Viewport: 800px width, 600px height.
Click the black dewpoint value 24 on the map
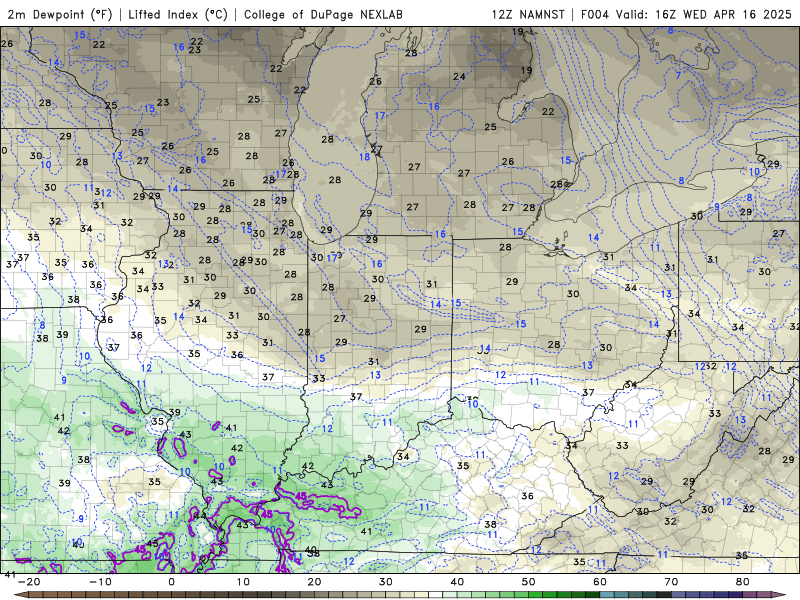pyautogui.click(x=459, y=77)
